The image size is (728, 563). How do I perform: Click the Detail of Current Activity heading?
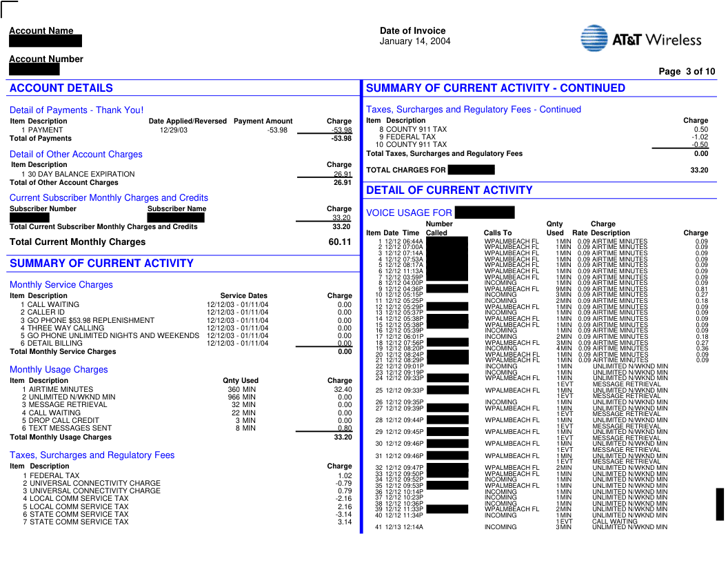coord(449,190)
